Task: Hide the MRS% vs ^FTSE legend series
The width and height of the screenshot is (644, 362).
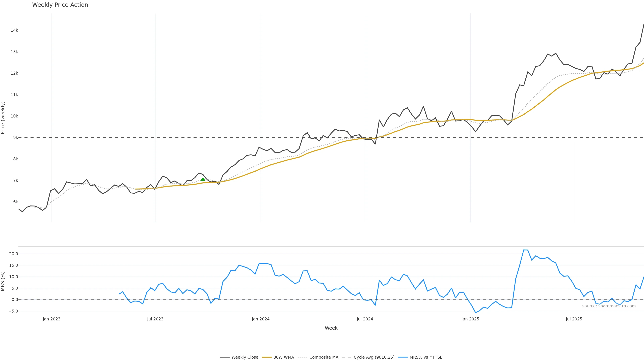Action: pyautogui.click(x=426, y=357)
